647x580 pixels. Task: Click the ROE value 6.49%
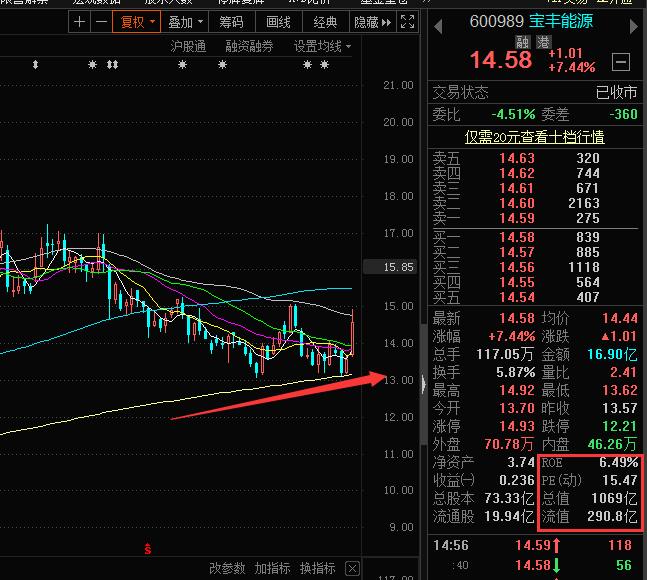coord(619,462)
